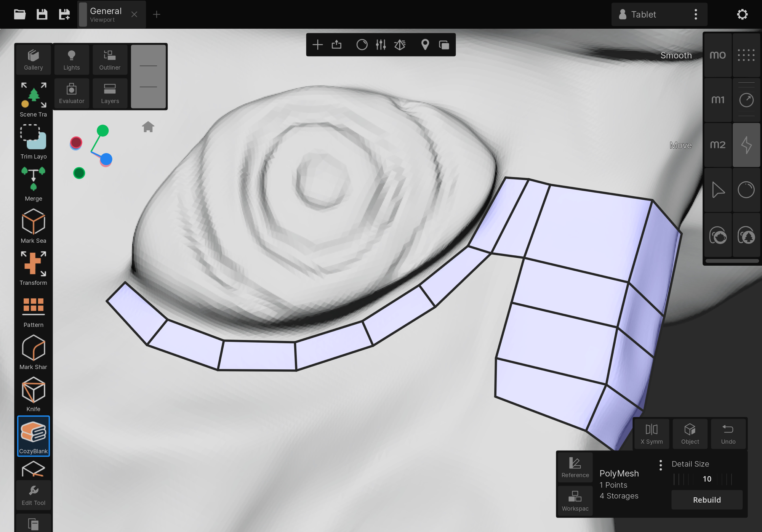Click the home view reset icon
Image resolution: width=762 pixels, height=532 pixels.
[148, 127]
